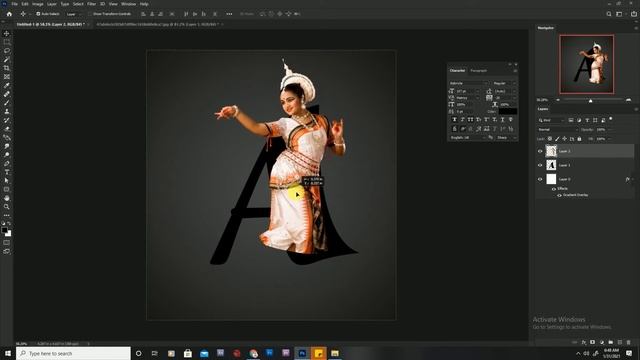Open the File menu

click(x=14, y=4)
